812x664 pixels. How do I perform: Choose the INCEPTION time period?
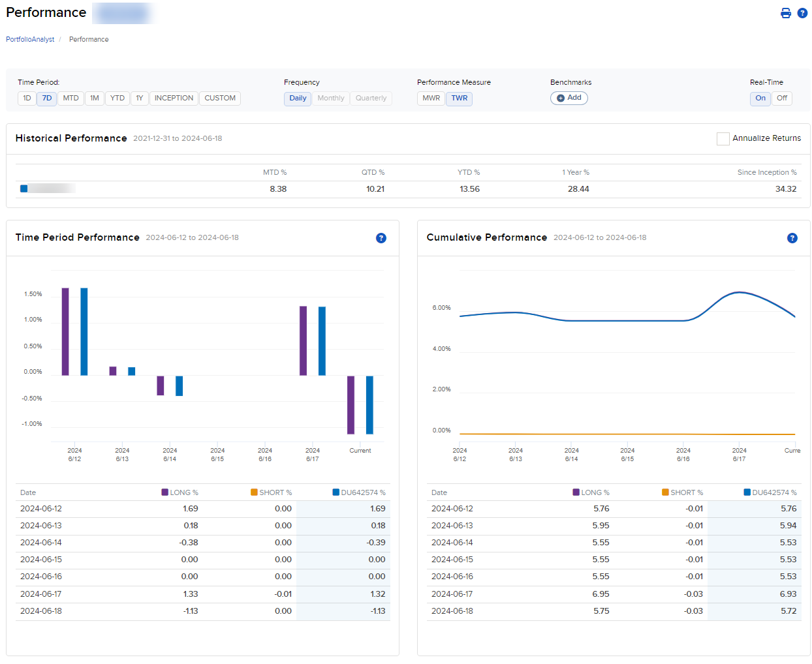click(173, 98)
